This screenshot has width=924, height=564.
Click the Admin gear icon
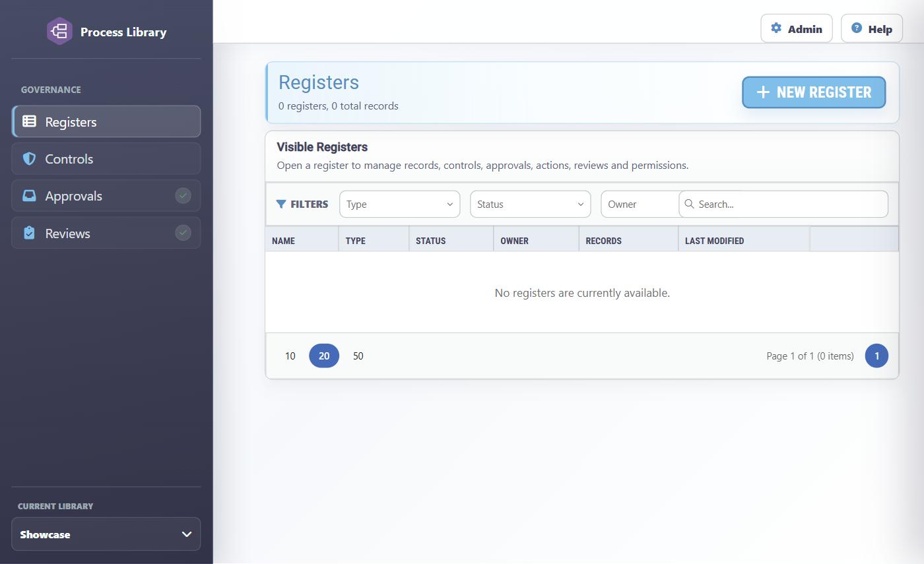776,28
